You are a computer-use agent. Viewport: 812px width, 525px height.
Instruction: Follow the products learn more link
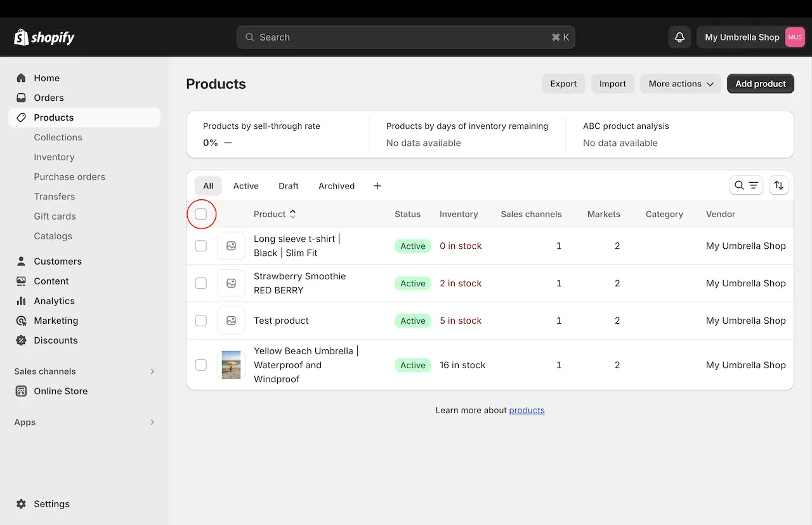pyautogui.click(x=527, y=410)
